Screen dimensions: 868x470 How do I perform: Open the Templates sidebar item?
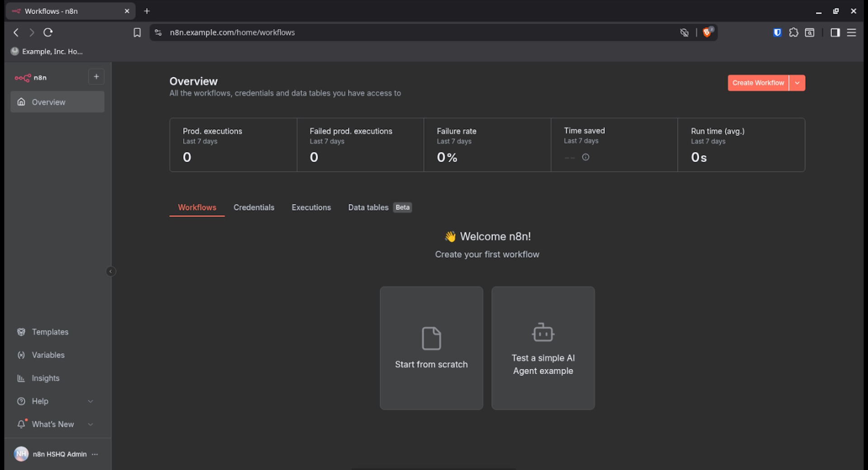tap(50, 332)
